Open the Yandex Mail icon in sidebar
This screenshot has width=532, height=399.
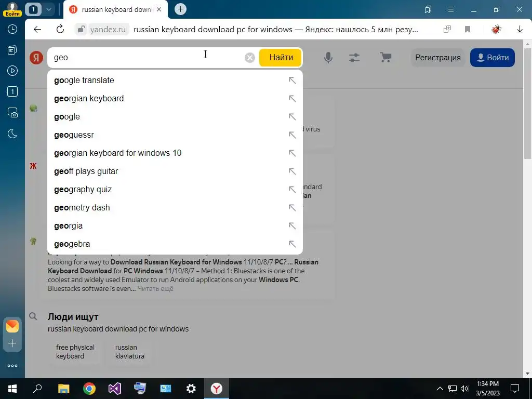pyautogui.click(x=12, y=326)
